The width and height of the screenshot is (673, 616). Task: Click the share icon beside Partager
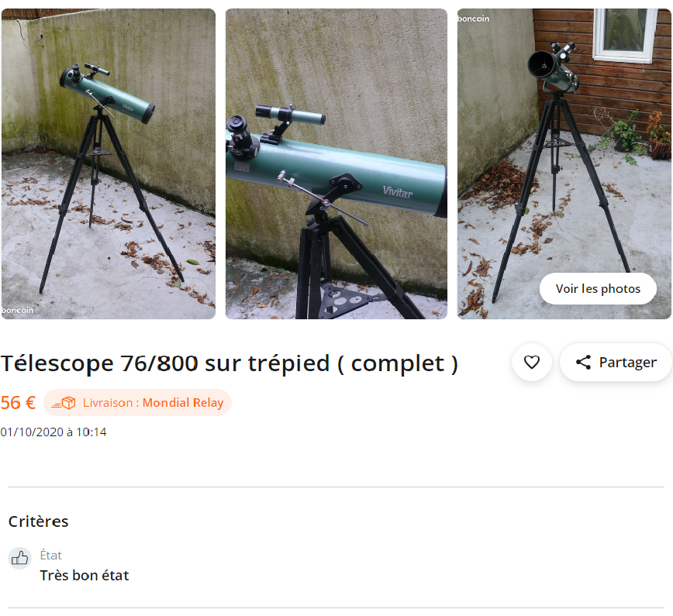[x=583, y=362]
